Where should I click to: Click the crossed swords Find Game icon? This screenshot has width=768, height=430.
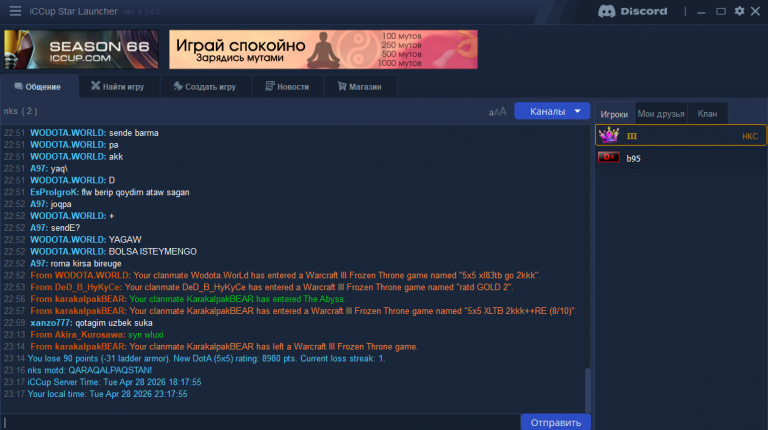96,86
